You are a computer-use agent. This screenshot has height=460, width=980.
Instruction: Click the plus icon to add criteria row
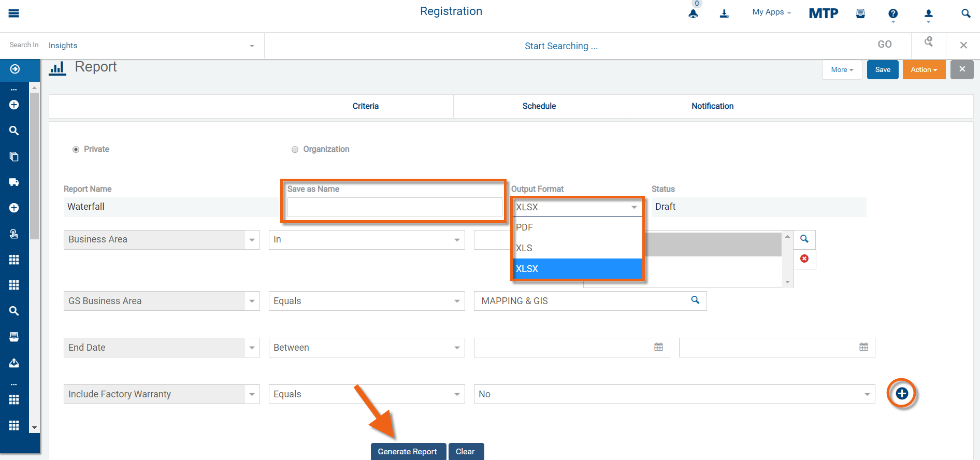902,394
